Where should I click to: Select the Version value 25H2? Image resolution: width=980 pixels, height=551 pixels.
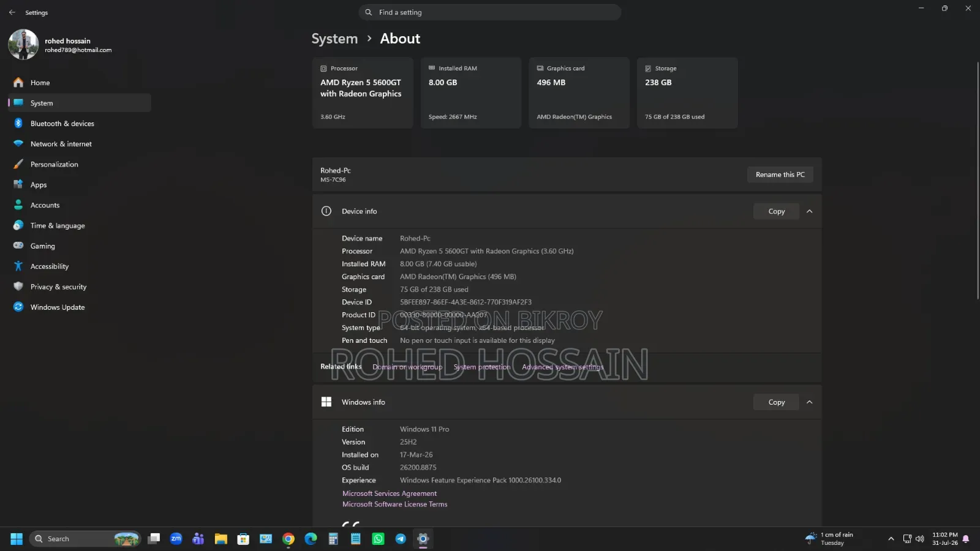pyautogui.click(x=409, y=442)
